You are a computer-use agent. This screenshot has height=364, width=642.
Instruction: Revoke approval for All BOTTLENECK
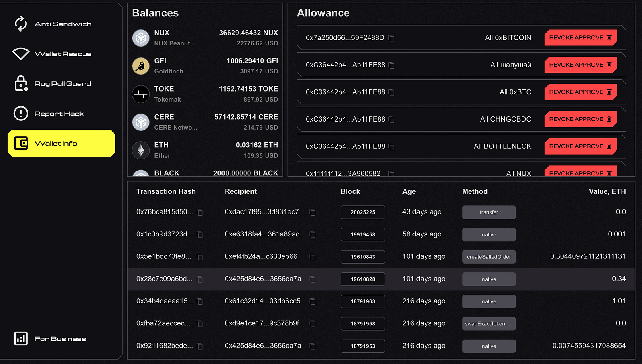(581, 146)
